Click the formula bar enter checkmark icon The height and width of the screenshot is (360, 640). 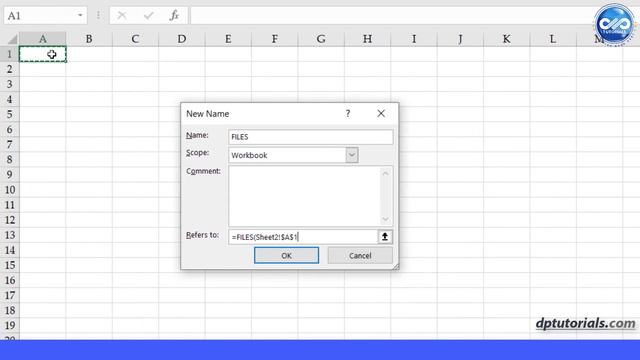149,16
